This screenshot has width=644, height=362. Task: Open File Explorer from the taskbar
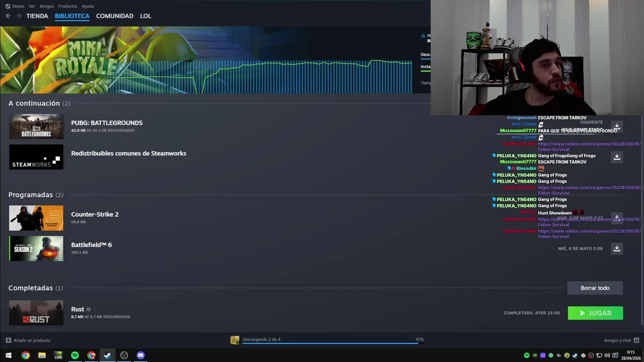point(42,355)
